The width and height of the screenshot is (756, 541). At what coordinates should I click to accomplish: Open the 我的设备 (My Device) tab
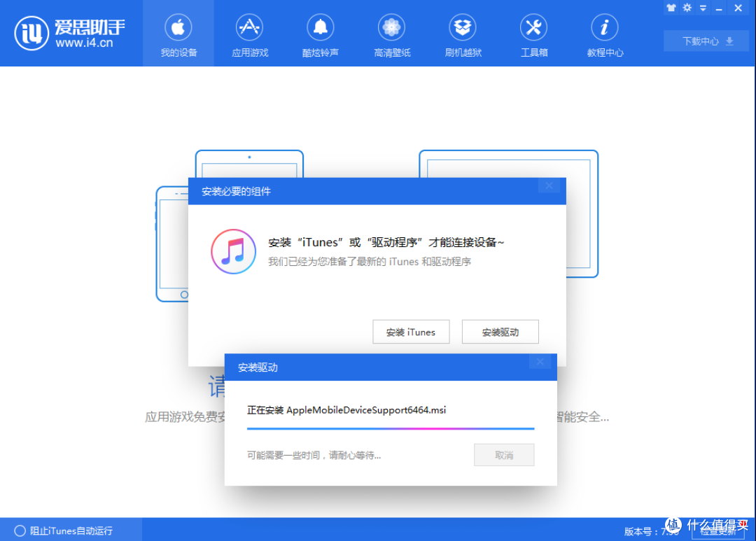point(178,34)
